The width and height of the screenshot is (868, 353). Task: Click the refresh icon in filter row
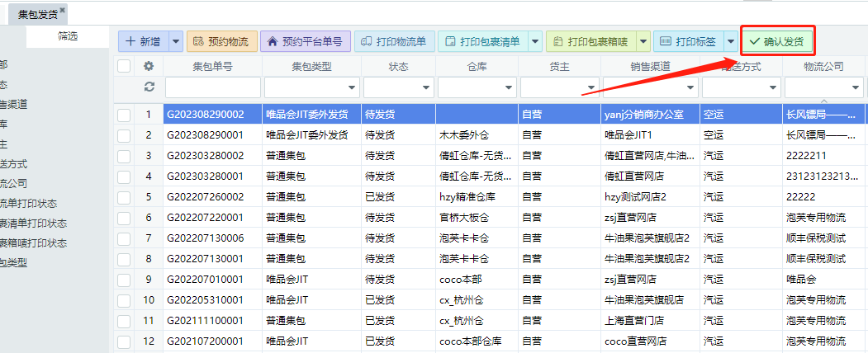pos(149,87)
